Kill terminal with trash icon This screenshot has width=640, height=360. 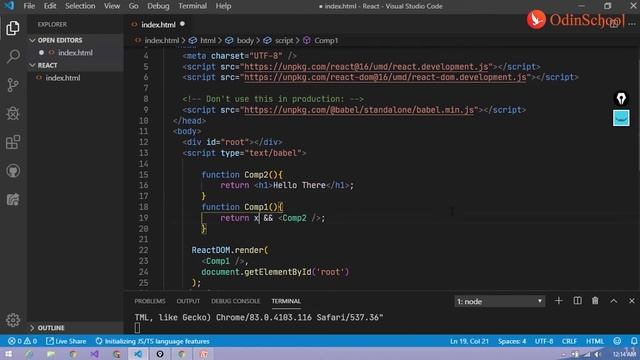tap(595, 301)
